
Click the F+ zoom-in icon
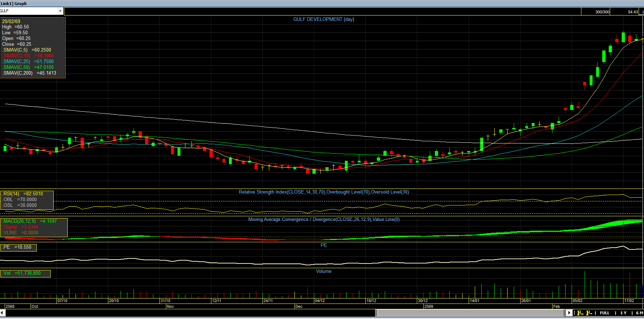580,313
